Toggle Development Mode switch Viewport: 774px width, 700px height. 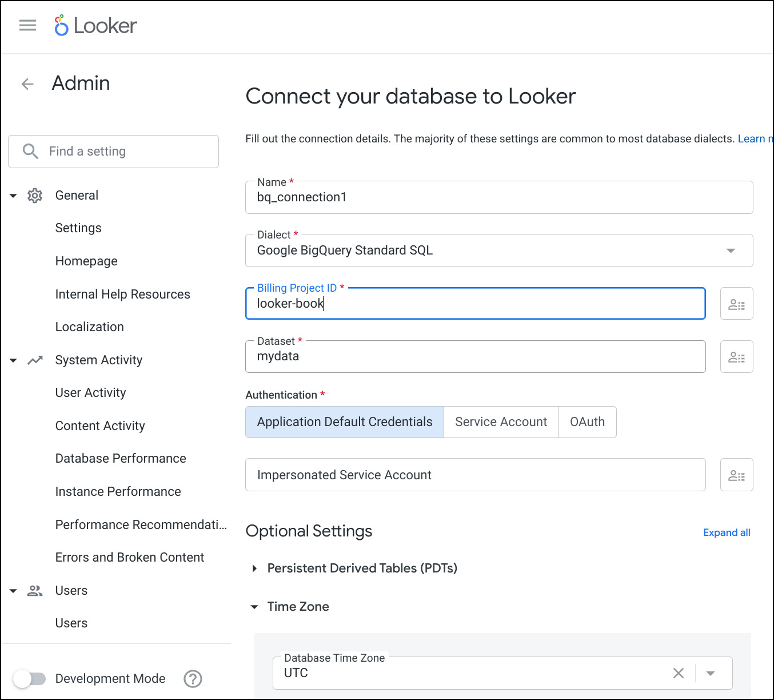[29, 679]
